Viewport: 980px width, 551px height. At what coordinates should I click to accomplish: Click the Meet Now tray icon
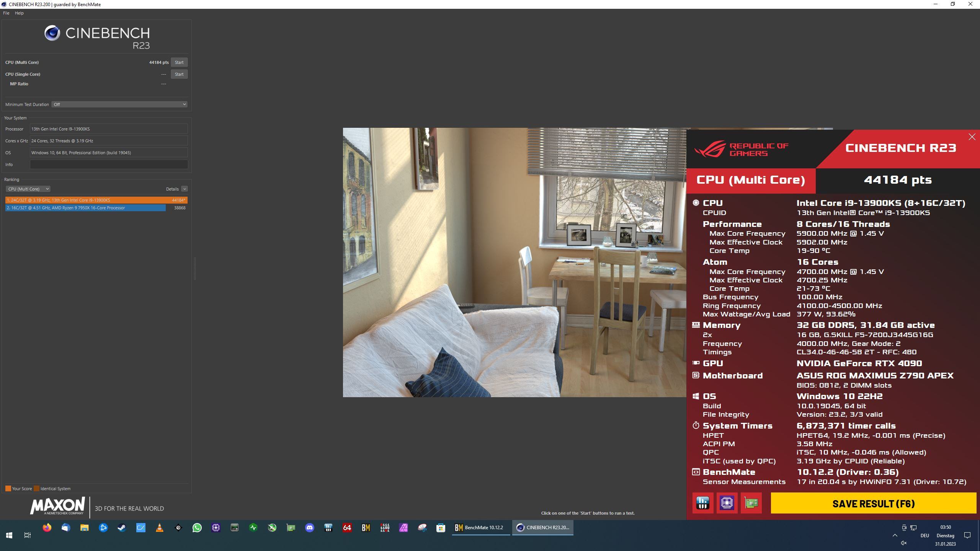(x=904, y=528)
